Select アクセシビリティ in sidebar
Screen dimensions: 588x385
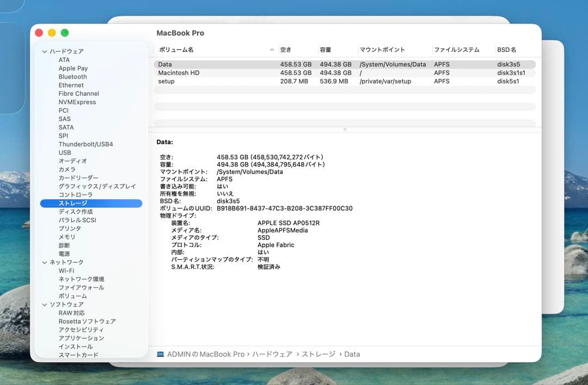(81, 330)
